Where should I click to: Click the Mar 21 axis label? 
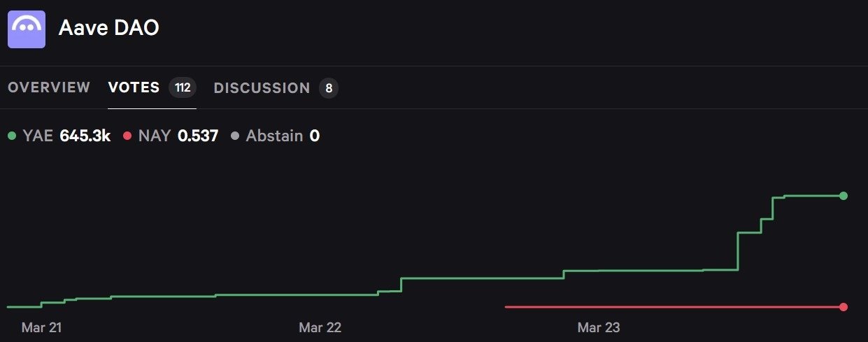click(43, 327)
